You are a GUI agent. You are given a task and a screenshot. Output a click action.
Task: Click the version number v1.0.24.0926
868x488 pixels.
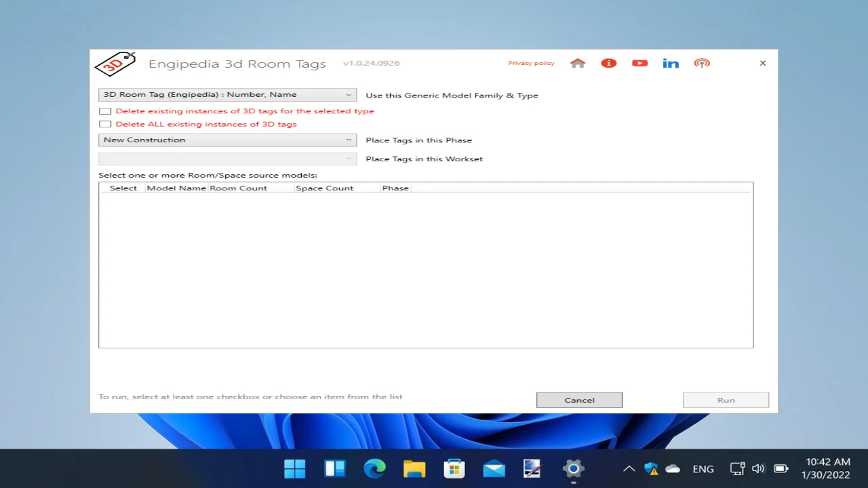[x=371, y=63]
